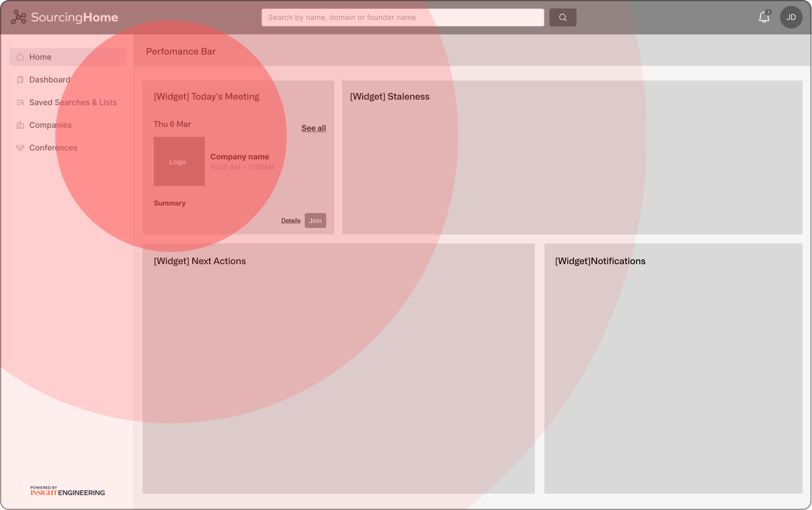Viewport: 812px width, 510px height.
Task: Click the Saved Searches & Lists icon
Action: pyautogui.click(x=20, y=103)
